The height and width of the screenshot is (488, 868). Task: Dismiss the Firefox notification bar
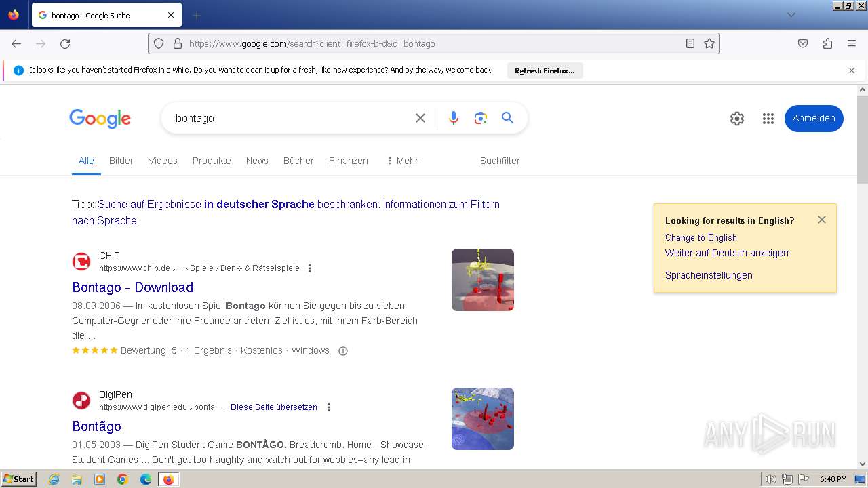tap(852, 70)
